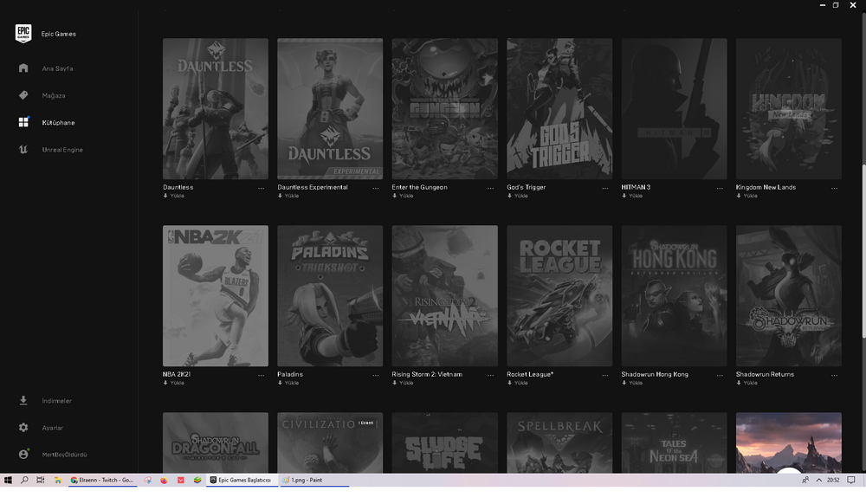Click the Rocket League cover art
Screen dimensions: 866x504
pyautogui.click(x=559, y=296)
